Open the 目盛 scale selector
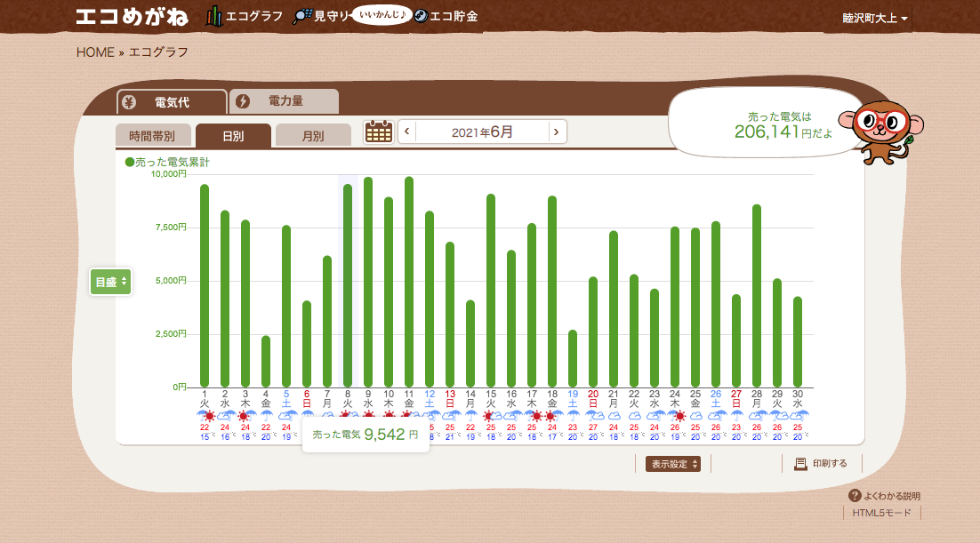 tap(111, 282)
